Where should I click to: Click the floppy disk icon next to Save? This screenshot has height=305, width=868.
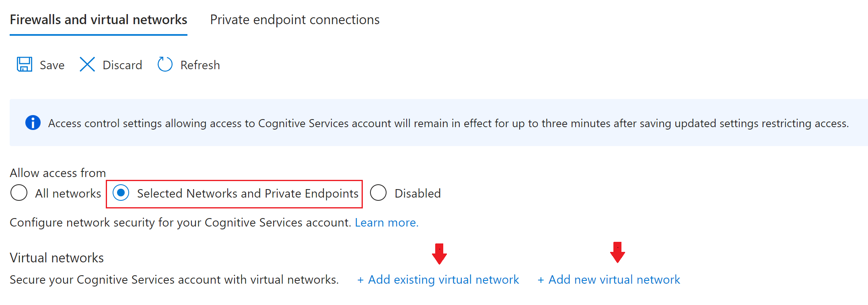pos(24,64)
